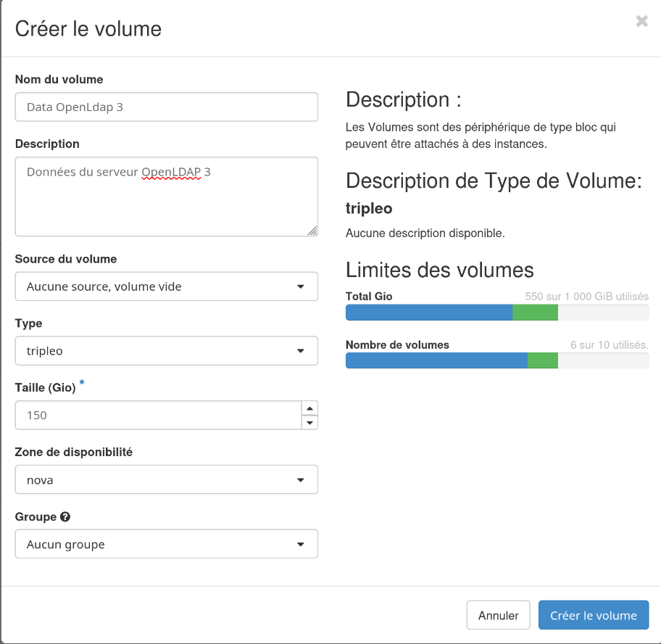The image size is (661, 644).
Task: Open the Type dropdown showing tripleo
Action: pos(166,350)
